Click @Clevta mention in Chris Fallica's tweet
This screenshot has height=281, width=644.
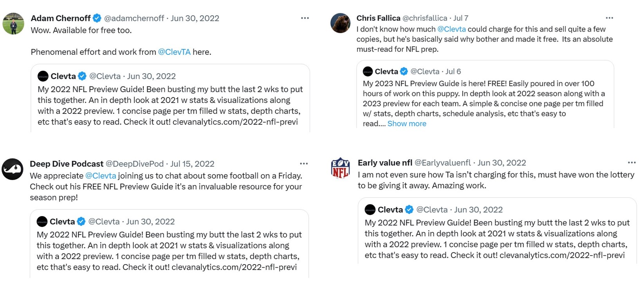pos(451,29)
